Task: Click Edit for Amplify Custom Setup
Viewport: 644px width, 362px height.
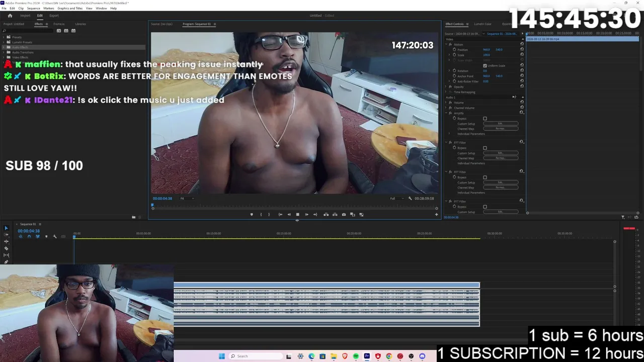Action: coord(501,124)
